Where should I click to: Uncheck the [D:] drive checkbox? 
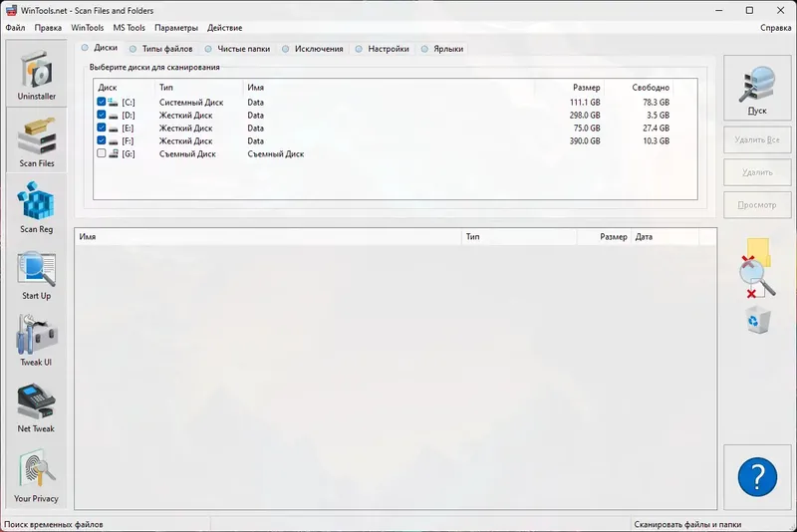(x=102, y=115)
